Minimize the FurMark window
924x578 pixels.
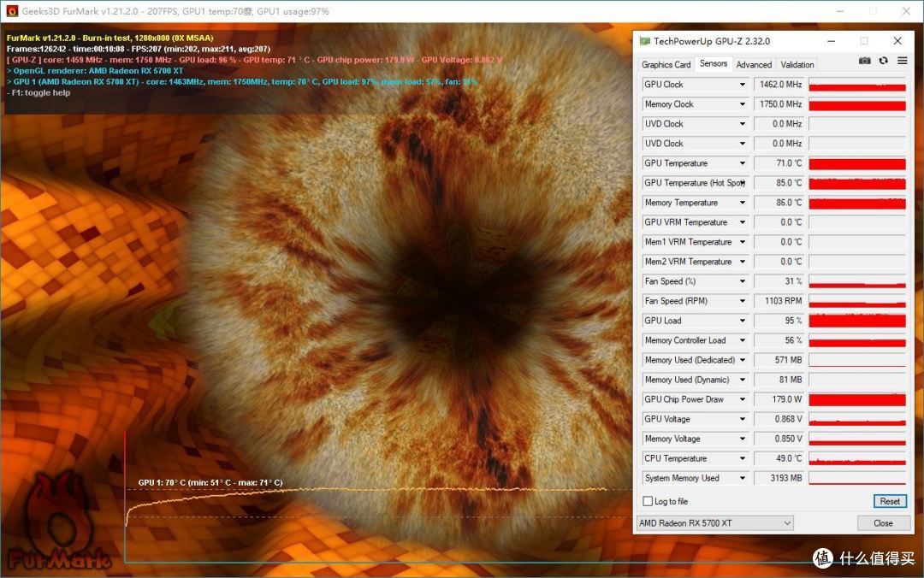(840, 11)
